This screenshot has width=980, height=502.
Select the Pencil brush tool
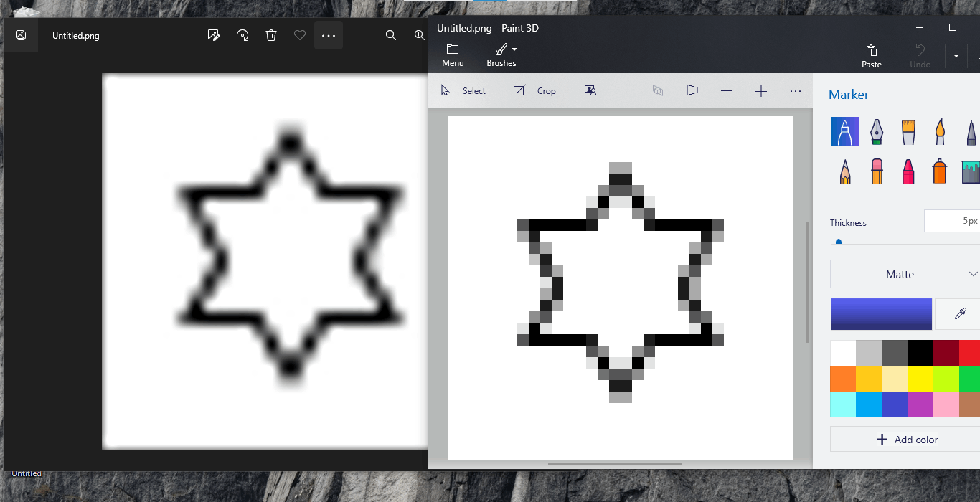tap(845, 171)
